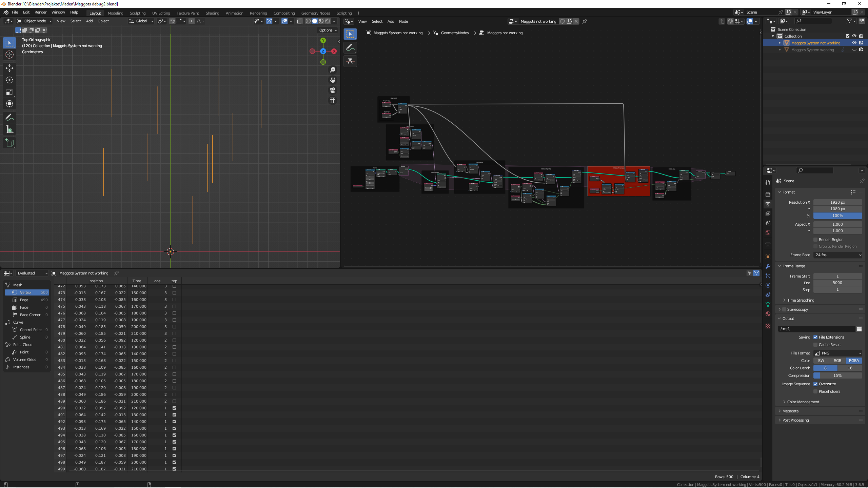Click fake user shield on node group
Image resolution: width=868 pixels, height=488 pixels.
(562, 21)
